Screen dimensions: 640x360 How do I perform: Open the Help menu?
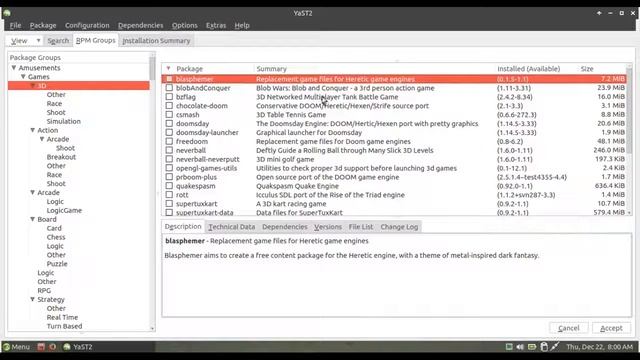[x=242, y=25]
